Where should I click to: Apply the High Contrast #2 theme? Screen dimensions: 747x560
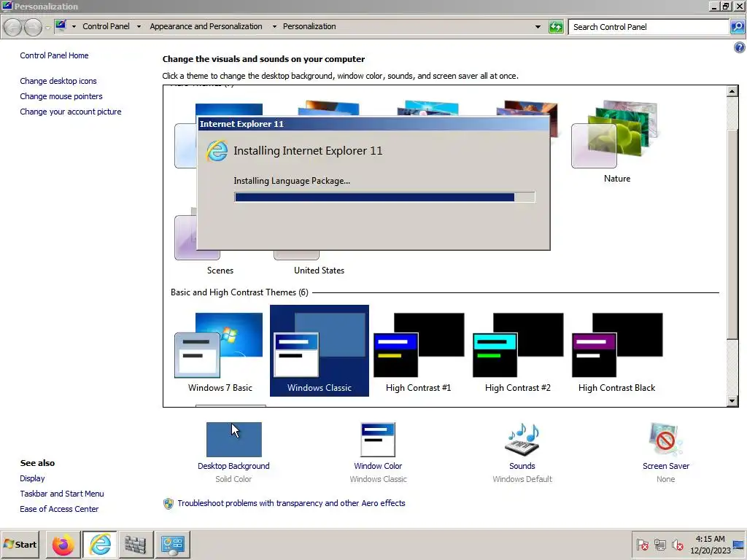[x=517, y=351]
